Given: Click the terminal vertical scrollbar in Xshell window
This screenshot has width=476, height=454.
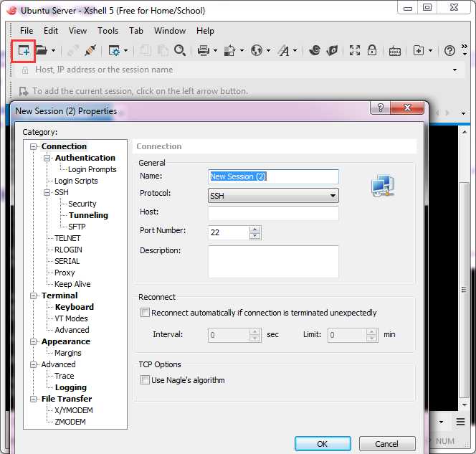Looking at the screenshot, I should point(464,290).
